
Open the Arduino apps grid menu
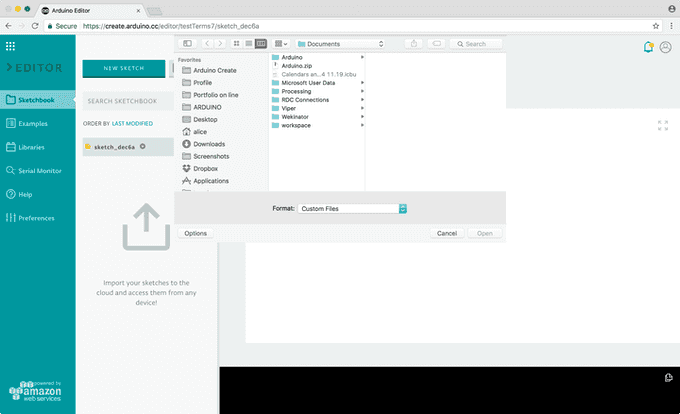(x=10, y=45)
